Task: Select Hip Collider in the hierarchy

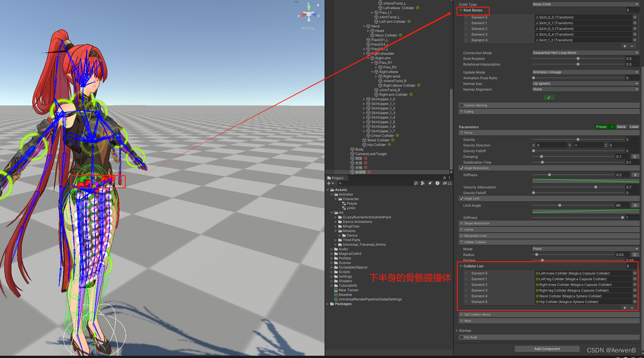Action: tap(377, 145)
